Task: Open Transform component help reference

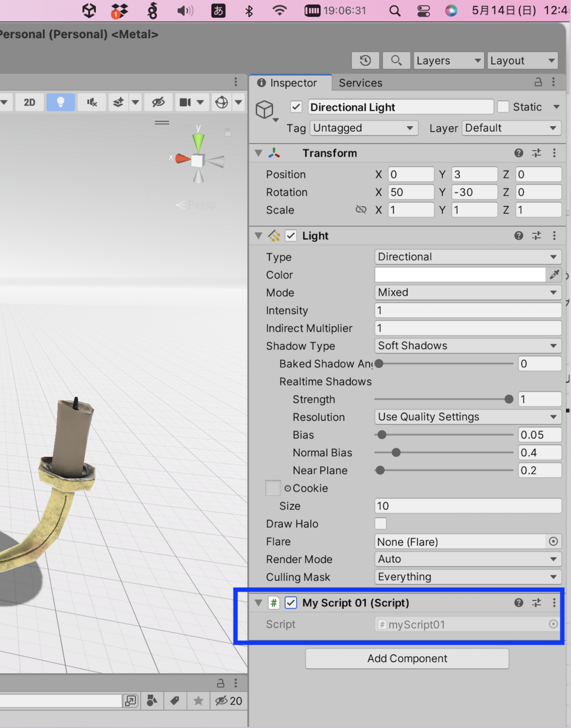Action: [519, 153]
